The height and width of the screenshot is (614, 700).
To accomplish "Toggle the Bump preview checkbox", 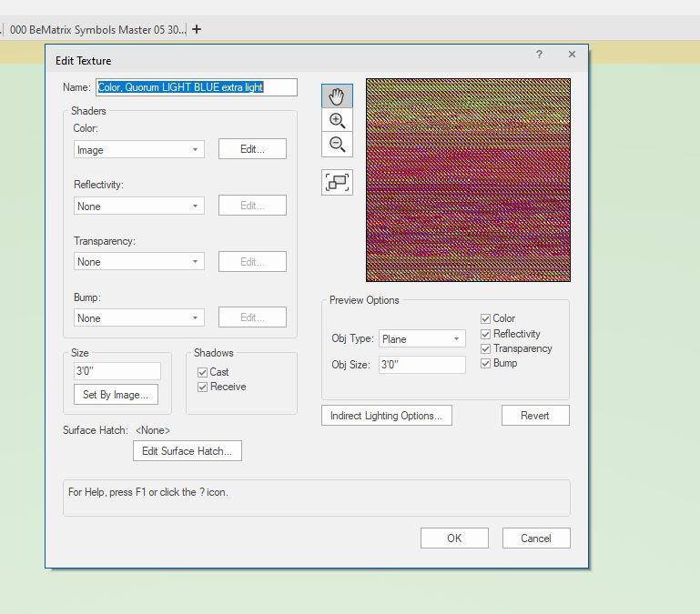I will click(x=486, y=363).
